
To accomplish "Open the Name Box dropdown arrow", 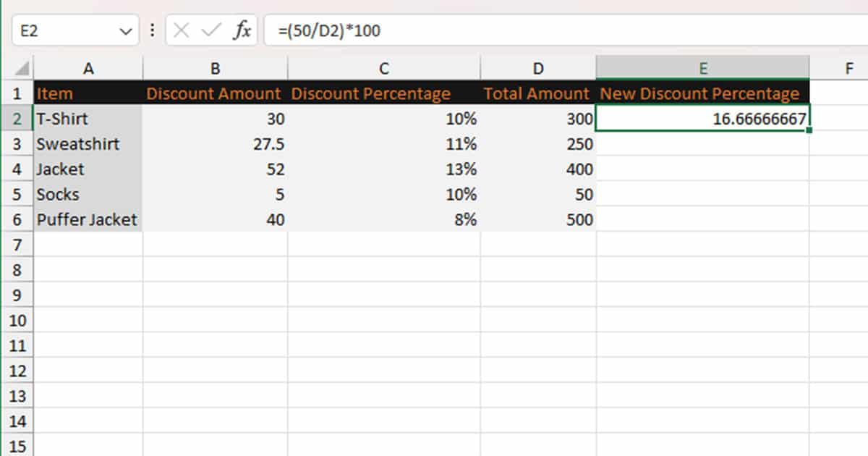I will coord(126,30).
